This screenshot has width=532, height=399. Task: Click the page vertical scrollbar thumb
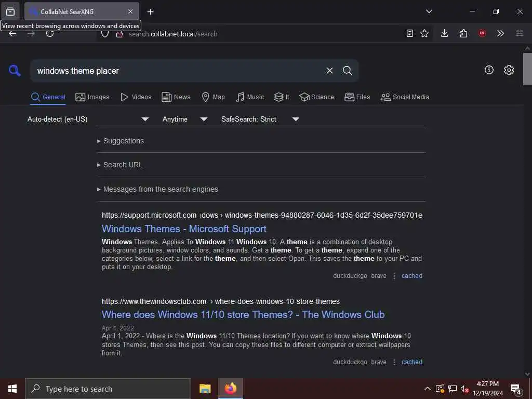pos(527,69)
